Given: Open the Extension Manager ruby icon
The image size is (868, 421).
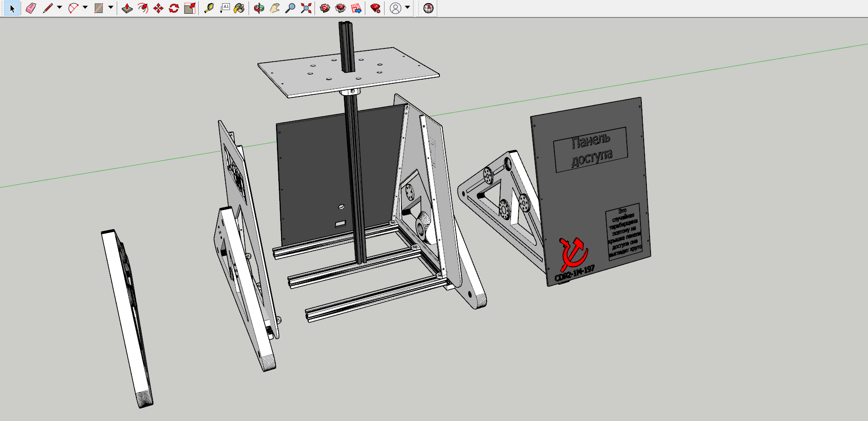Looking at the screenshot, I should click(375, 8).
